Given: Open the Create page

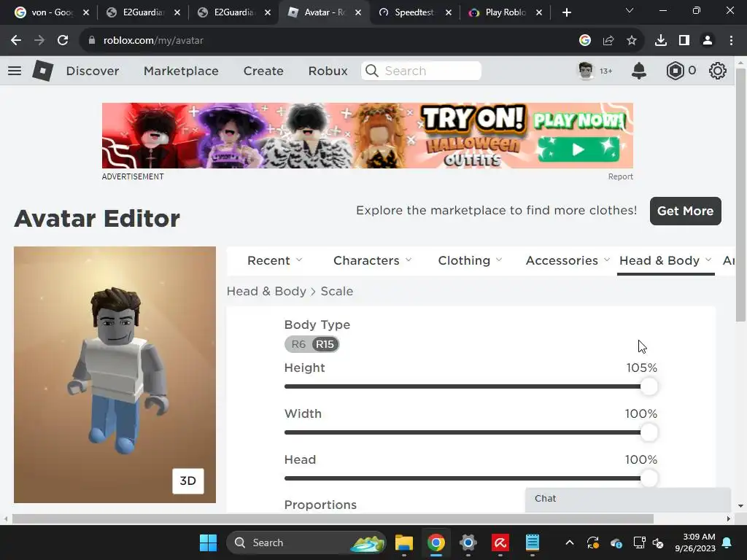Looking at the screenshot, I should click(263, 71).
